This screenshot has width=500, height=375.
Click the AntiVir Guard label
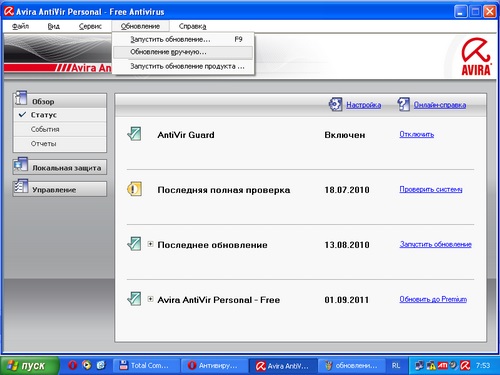(186, 135)
